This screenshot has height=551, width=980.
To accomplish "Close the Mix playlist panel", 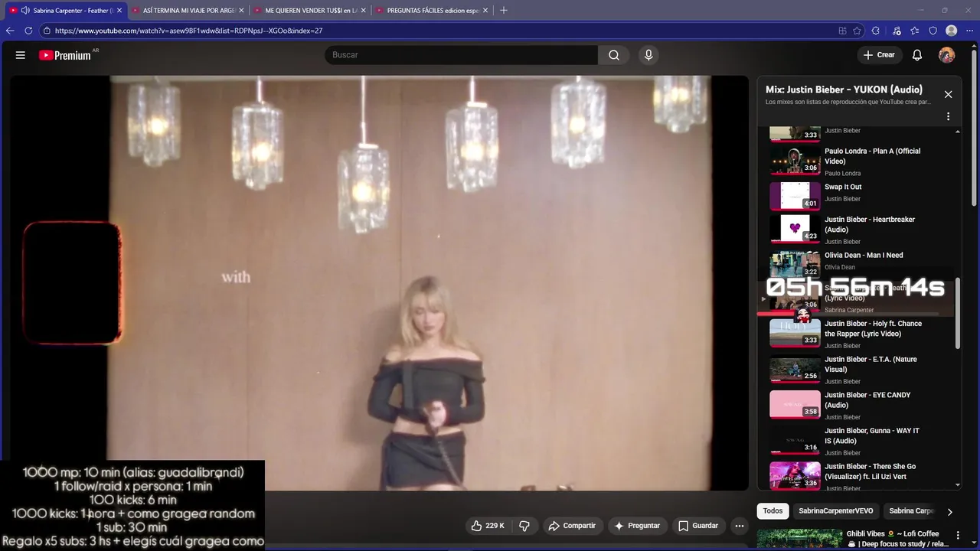I will coord(948,94).
